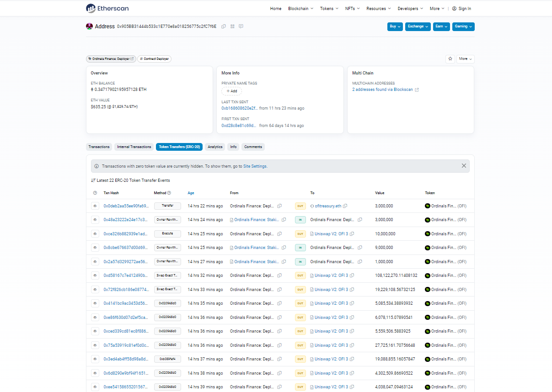The width and height of the screenshot is (552, 392).
Task: Select the Token Transfers (ERC-20) tab
Action: (179, 147)
